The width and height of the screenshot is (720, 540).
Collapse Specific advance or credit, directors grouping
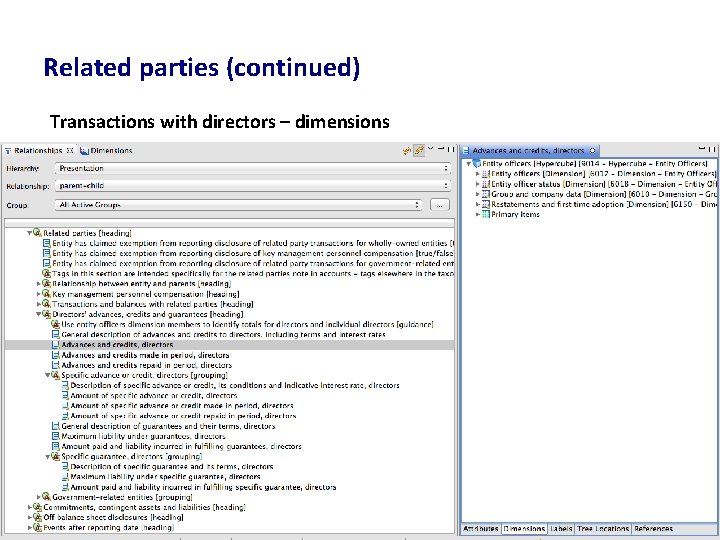tap(48, 375)
